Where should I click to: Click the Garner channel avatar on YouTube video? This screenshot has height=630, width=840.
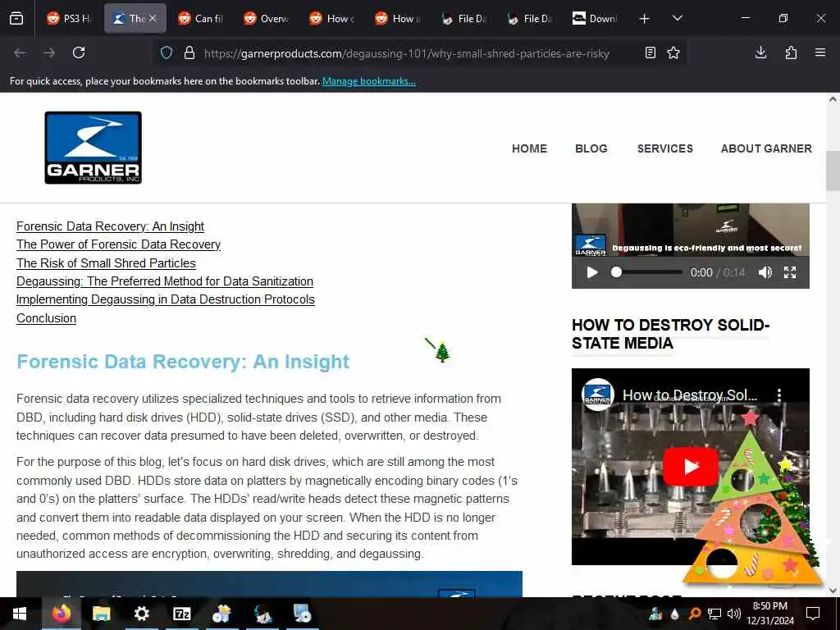coord(597,395)
